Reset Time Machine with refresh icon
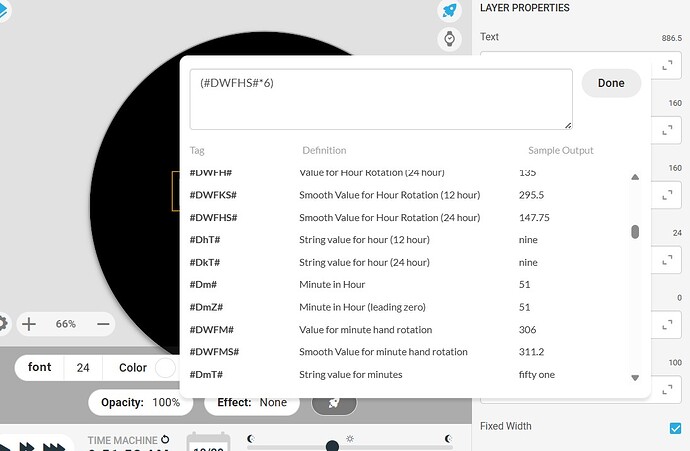 pyautogui.click(x=165, y=439)
